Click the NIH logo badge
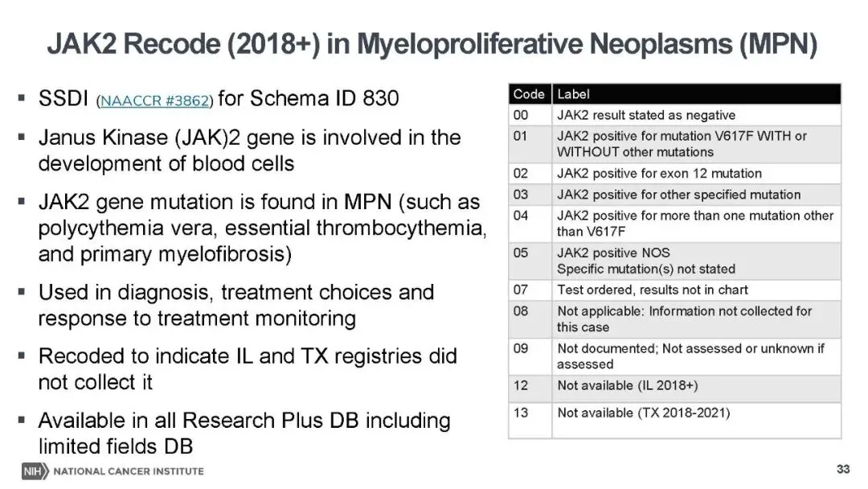 tap(35, 471)
